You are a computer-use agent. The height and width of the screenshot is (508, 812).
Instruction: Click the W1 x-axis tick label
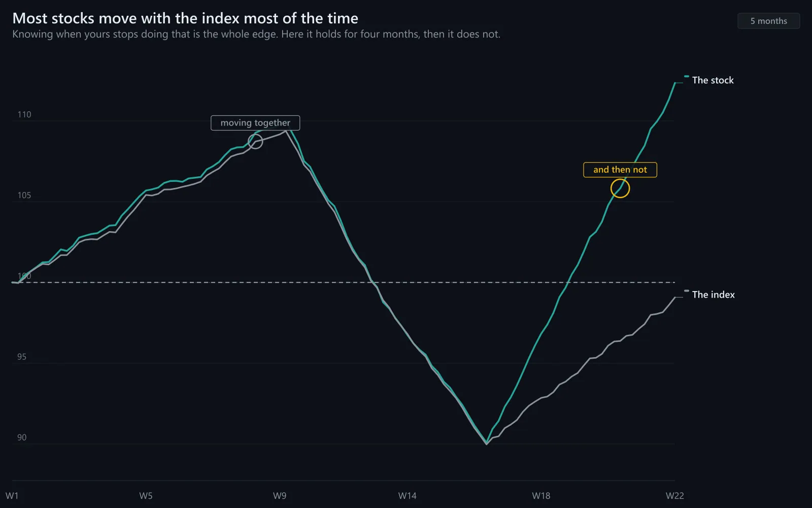[x=12, y=496]
